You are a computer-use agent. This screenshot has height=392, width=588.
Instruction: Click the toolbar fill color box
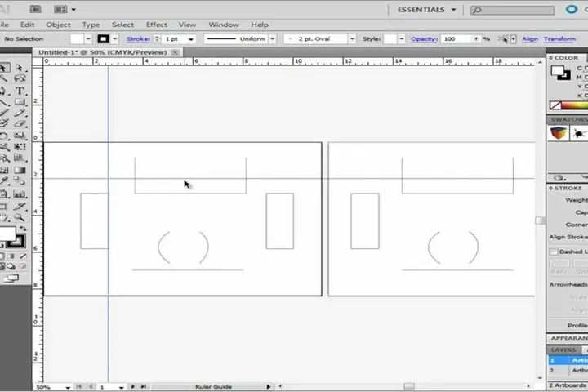click(7, 234)
